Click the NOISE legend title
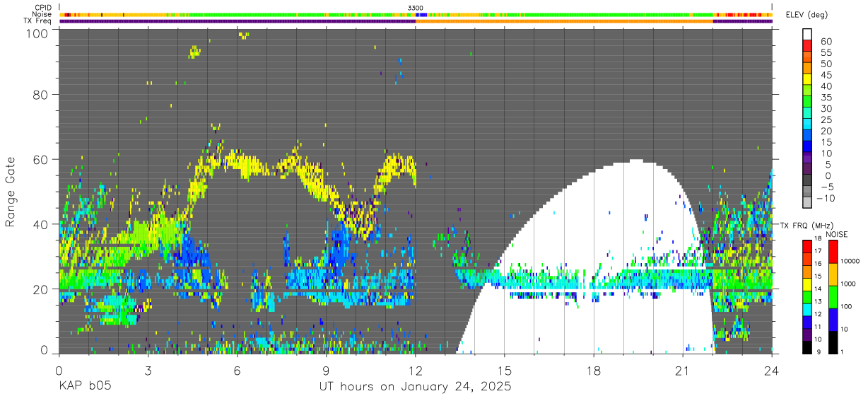Viewport: 868px width, 401px height. click(836, 234)
